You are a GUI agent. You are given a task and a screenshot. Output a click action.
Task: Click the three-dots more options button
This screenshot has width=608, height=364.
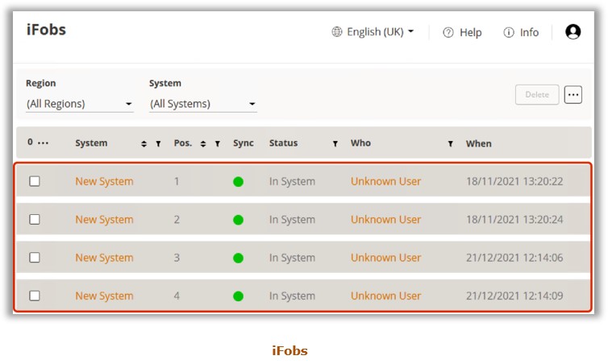pyautogui.click(x=573, y=95)
